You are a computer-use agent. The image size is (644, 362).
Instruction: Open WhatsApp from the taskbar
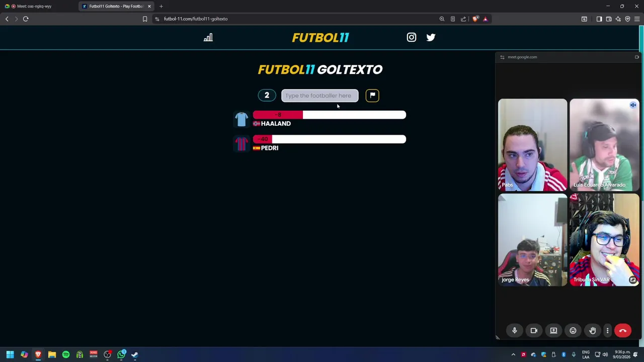[x=121, y=354]
